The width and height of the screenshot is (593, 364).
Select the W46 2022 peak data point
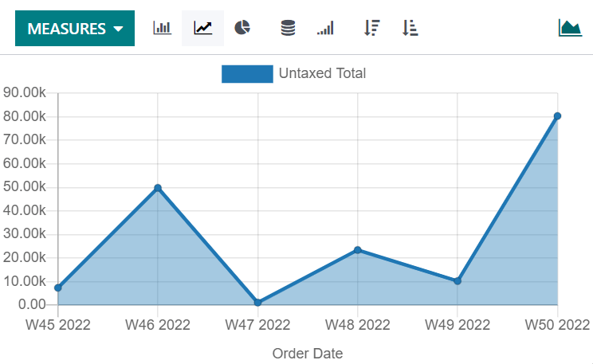(158, 188)
